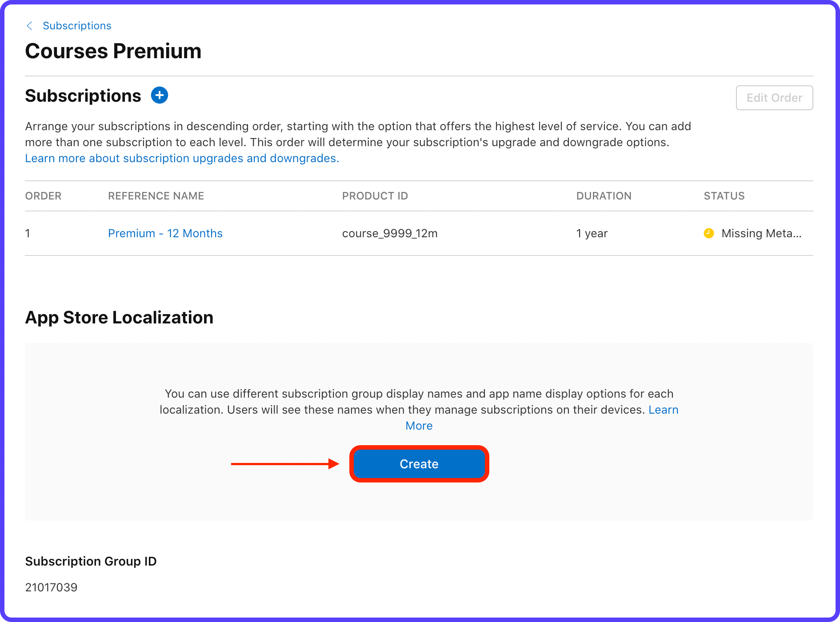Open the Subscriptions breadcrumb link
This screenshot has height=622, width=840.
pos(76,25)
